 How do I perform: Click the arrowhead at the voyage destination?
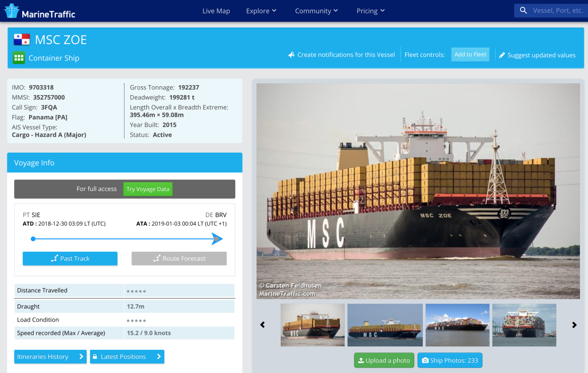(217, 239)
